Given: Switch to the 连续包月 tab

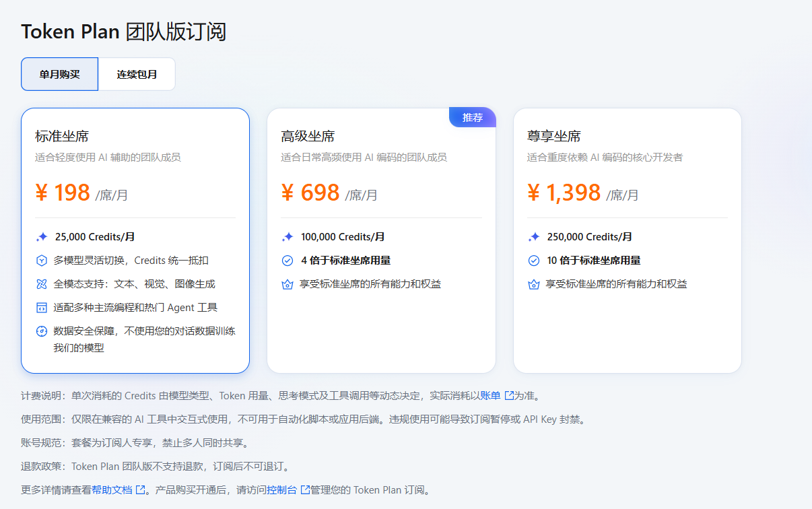Looking at the screenshot, I should [x=137, y=74].
